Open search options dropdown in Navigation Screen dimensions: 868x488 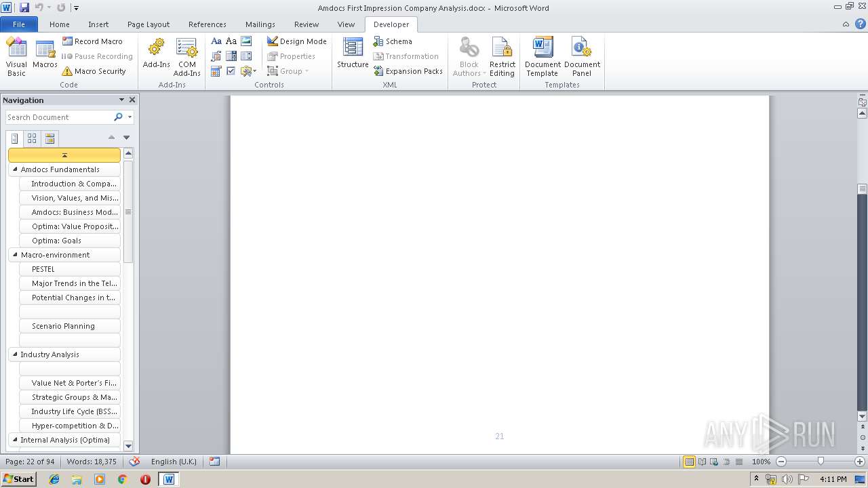coord(130,117)
